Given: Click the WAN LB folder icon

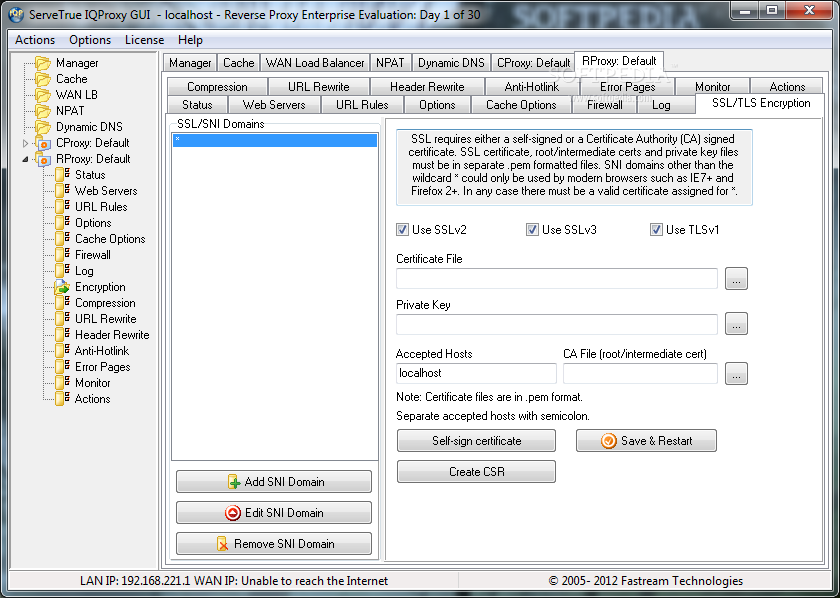Looking at the screenshot, I should [43, 95].
